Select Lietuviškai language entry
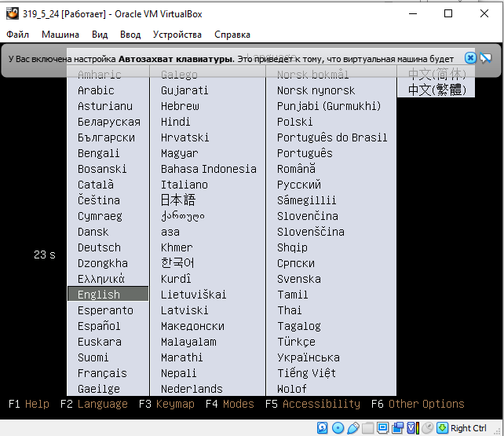Screen dimensions: 504x436 [x=193, y=295]
